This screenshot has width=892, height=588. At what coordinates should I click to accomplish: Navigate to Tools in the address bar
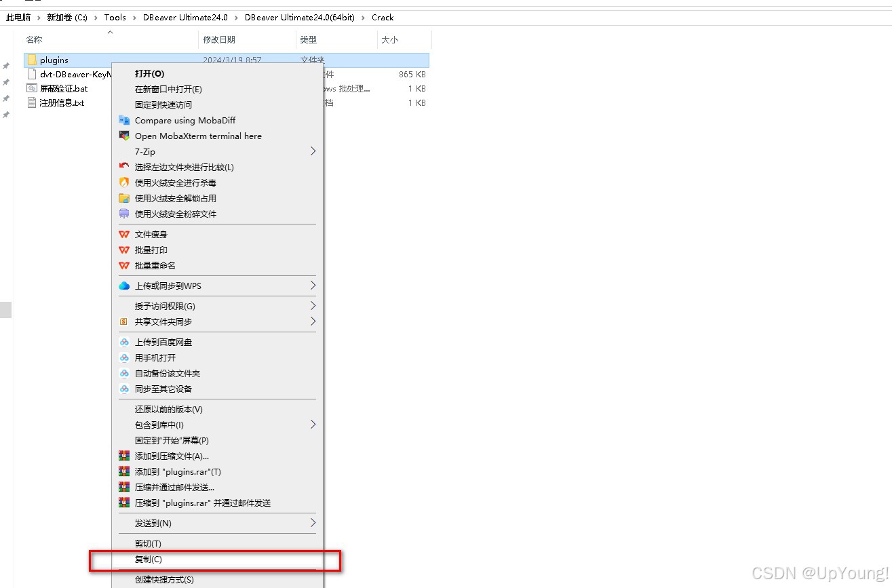point(115,18)
